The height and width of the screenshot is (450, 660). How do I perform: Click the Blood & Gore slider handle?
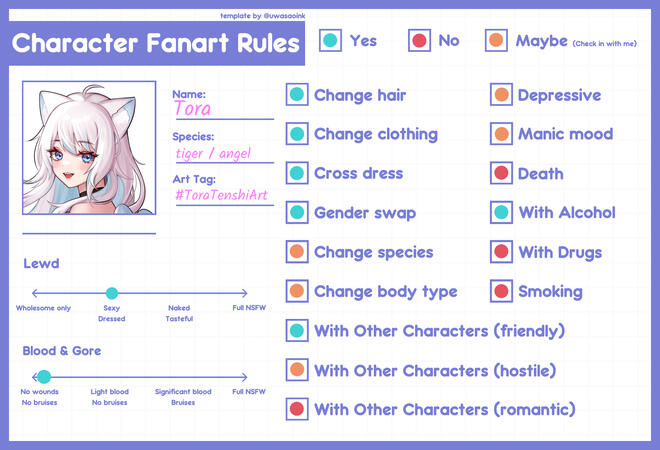[43, 377]
